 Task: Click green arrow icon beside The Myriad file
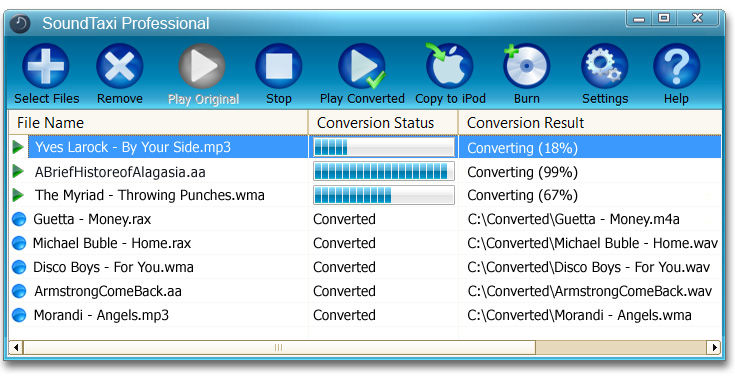click(x=18, y=195)
